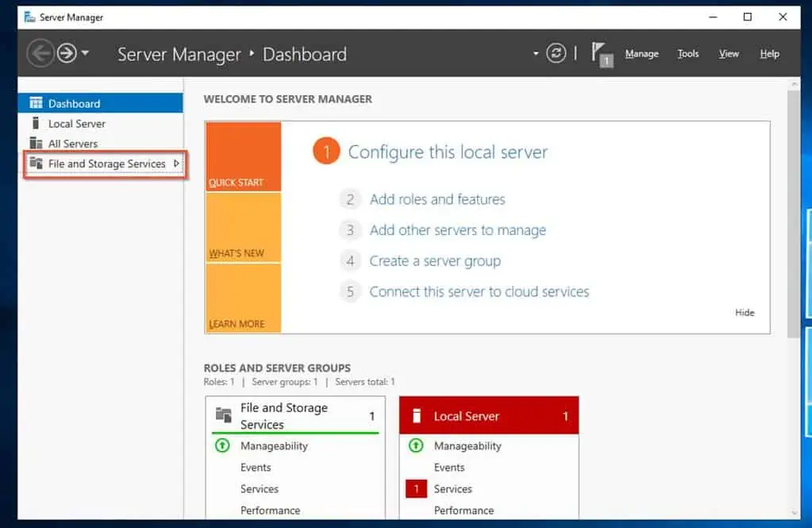Viewport: 812px width, 528px height.
Task: Click the scroll up arrow
Action: 794,84
